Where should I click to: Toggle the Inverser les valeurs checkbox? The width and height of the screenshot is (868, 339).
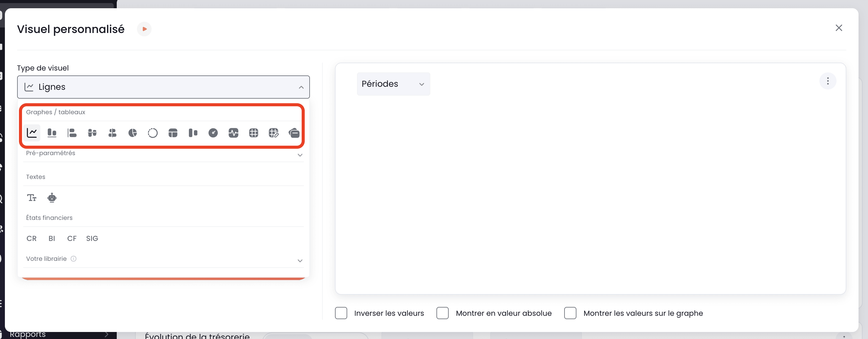(341, 313)
